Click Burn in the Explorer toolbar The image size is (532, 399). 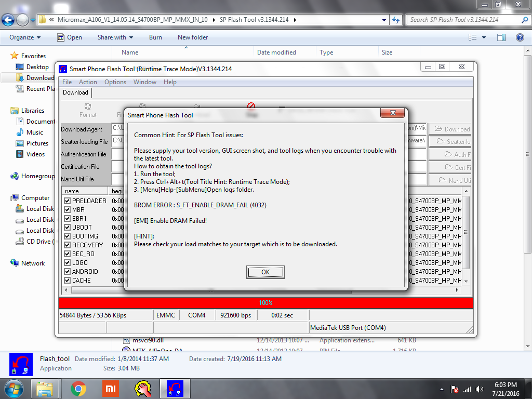[x=155, y=37]
